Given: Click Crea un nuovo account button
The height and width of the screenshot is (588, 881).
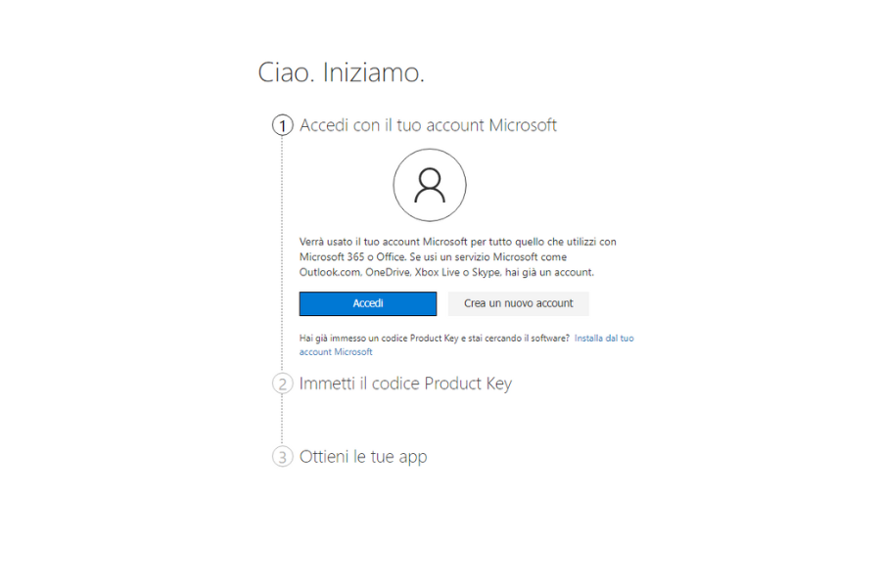Looking at the screenshot, I should (x=518, y=303).
